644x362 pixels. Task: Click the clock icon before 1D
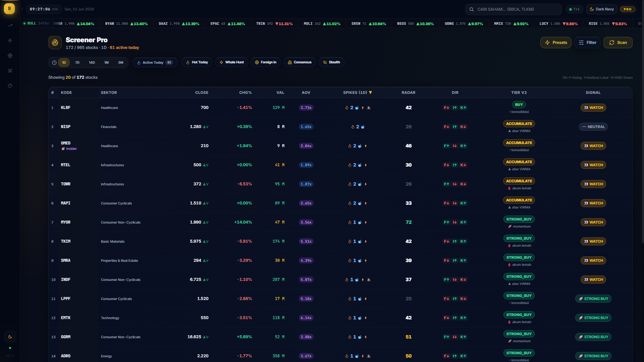54,63
